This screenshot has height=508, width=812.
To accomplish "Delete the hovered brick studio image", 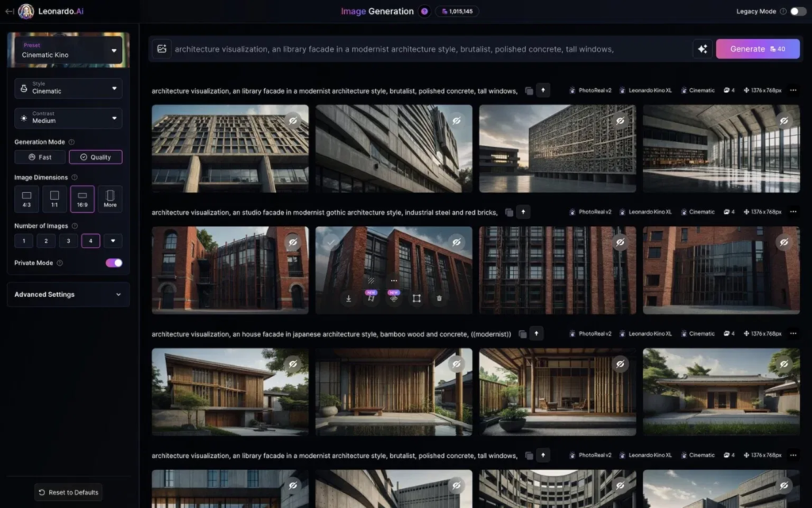I will 439,298.
